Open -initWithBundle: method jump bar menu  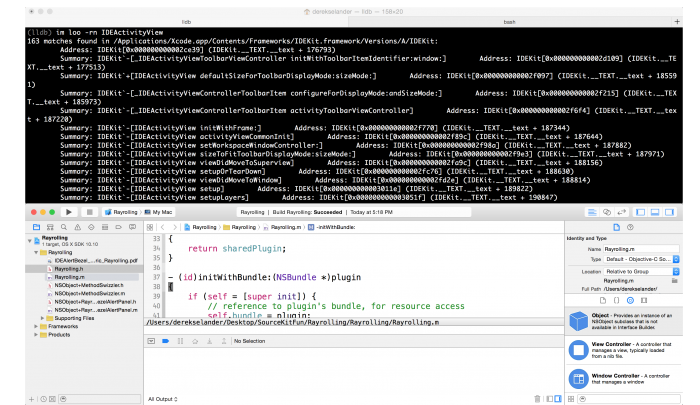click(x=332, y=227)
